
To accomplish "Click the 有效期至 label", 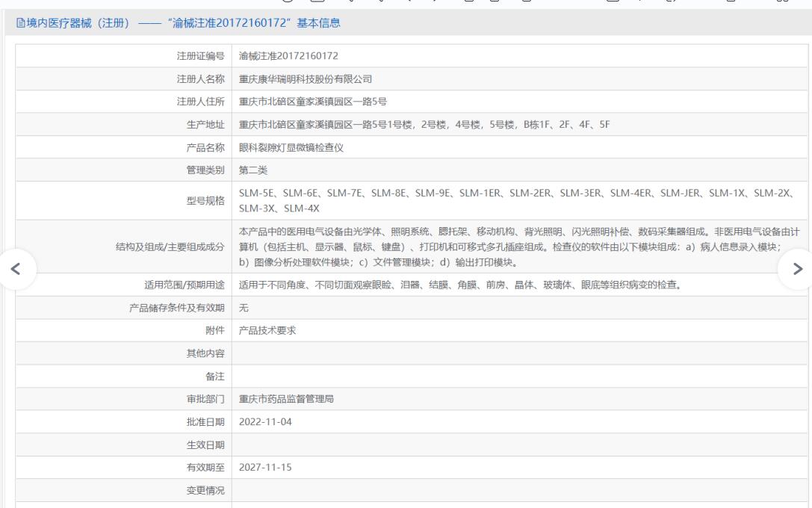I will [205, 467].
